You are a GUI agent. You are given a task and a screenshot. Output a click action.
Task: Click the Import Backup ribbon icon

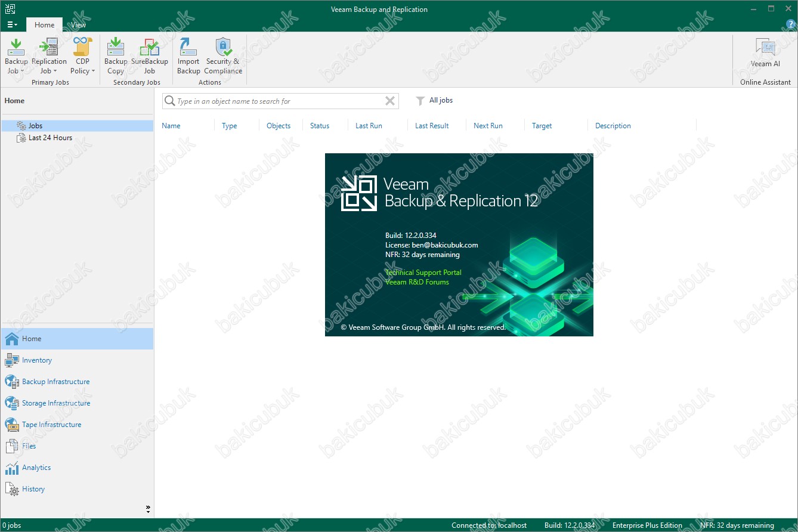188,47
